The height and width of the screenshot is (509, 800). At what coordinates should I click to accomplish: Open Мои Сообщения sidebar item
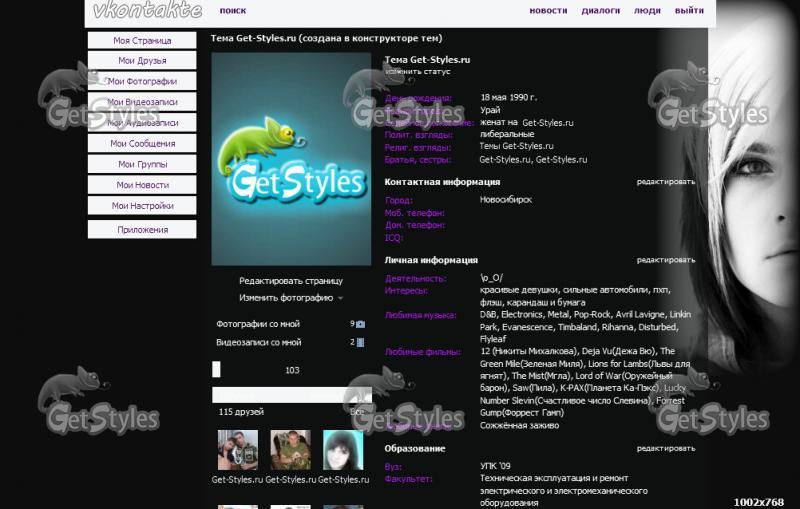tap(142, 143)
